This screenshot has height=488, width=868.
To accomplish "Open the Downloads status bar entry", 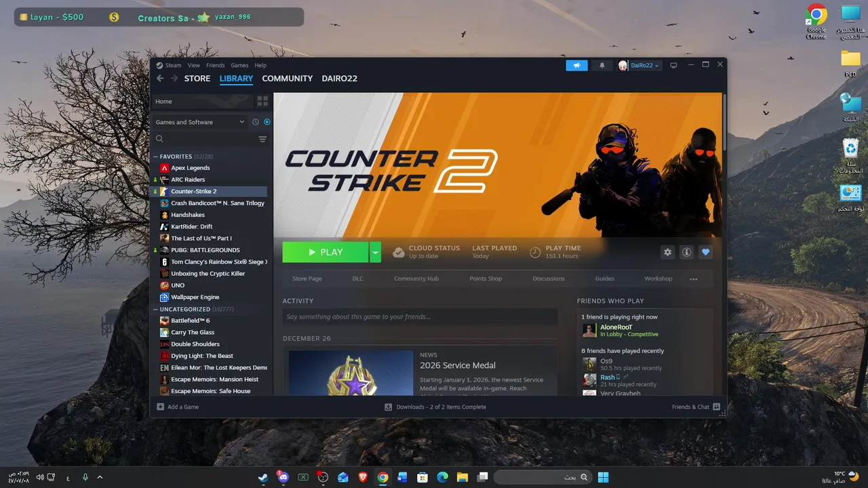I will (435, 407).
